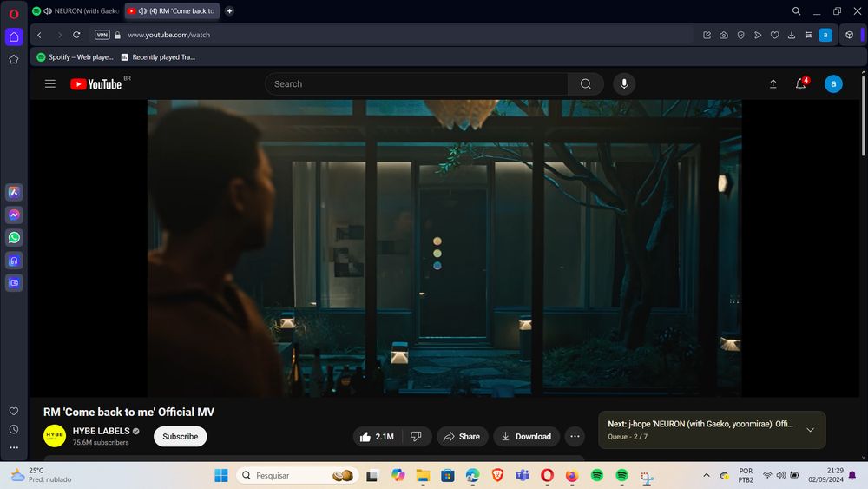Image resolution: width=868 pixels, height=489 pixels.
Task: Switch to the NEURON Spotify tab
Action: pos(76,11)
